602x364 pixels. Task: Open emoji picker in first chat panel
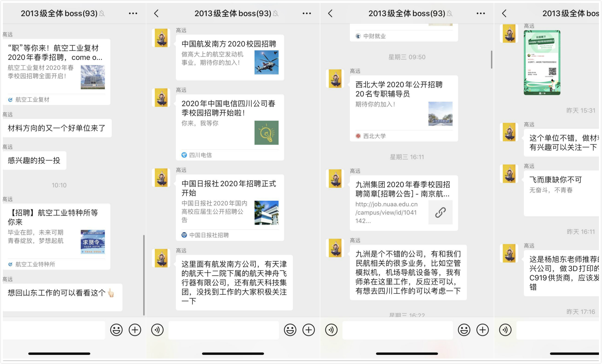tap(116, 330)
